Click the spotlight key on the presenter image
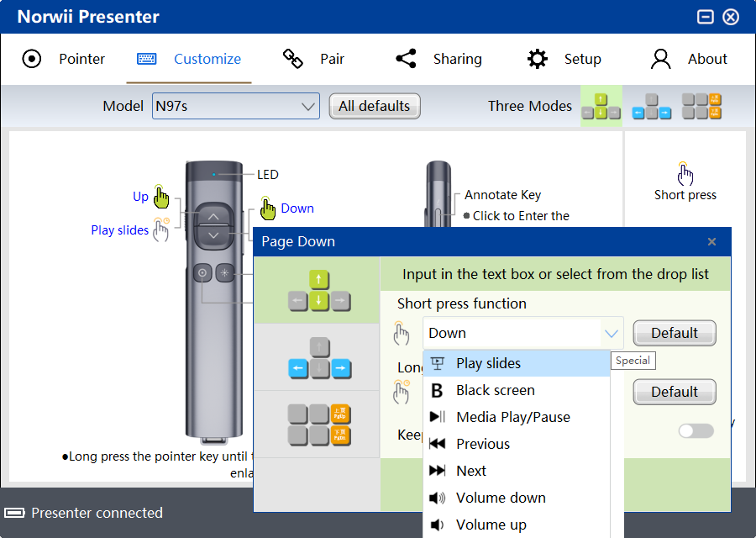 (x=224, y=272)
